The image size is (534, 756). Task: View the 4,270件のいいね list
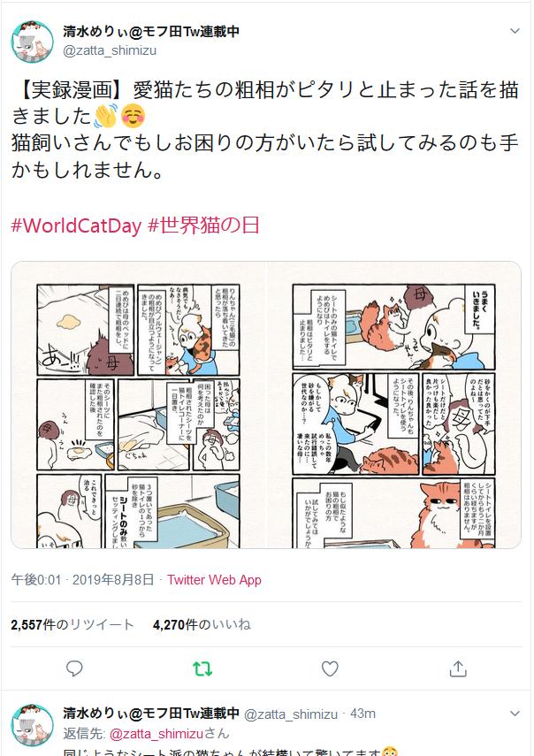pyautogui.click(x=202, y=625)
